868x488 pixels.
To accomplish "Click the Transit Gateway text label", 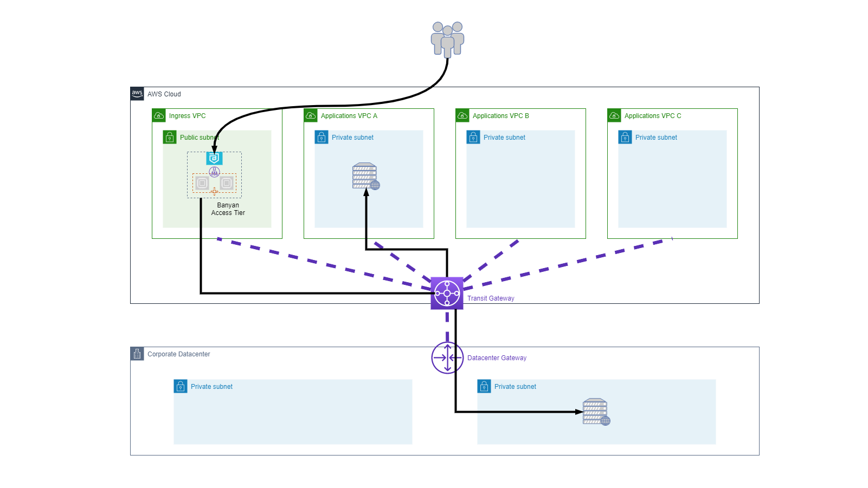I will (x=491, y=298).
